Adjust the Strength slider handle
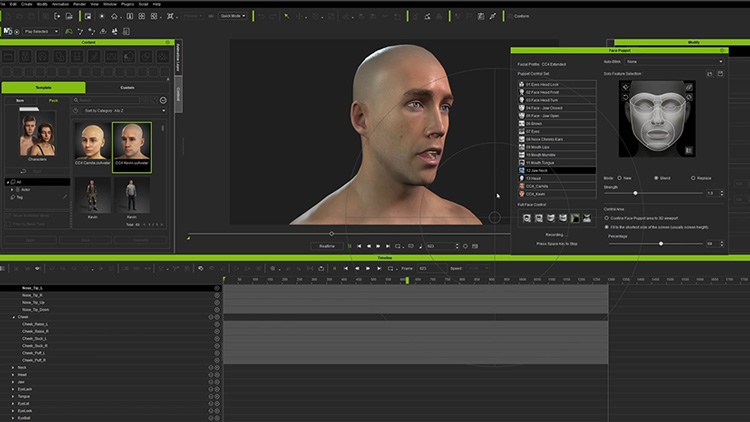This screenshot has height=422, width=750. (634, 193)
